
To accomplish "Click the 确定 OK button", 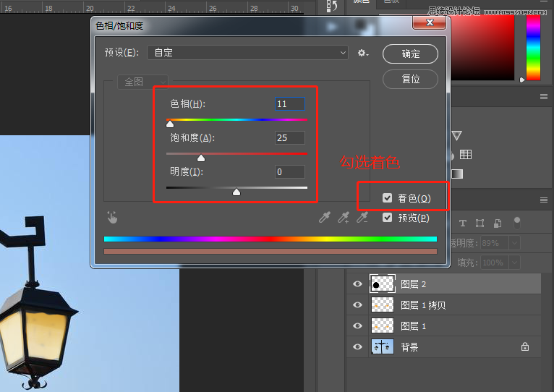I will click(410, 54).
